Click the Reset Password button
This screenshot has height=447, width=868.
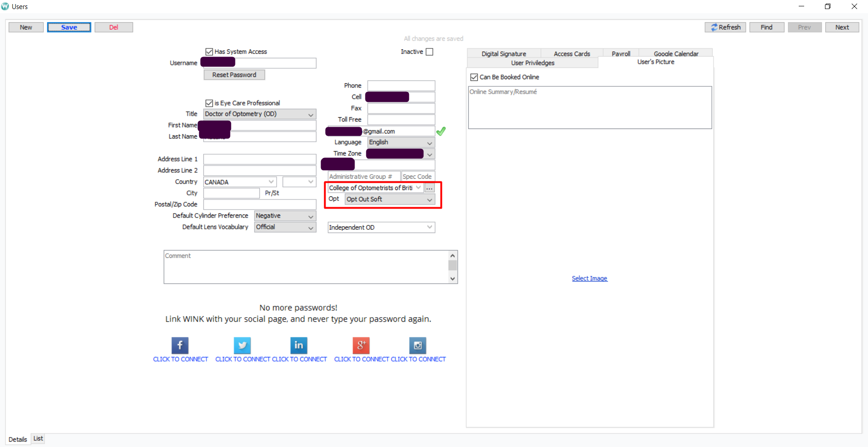234,75
